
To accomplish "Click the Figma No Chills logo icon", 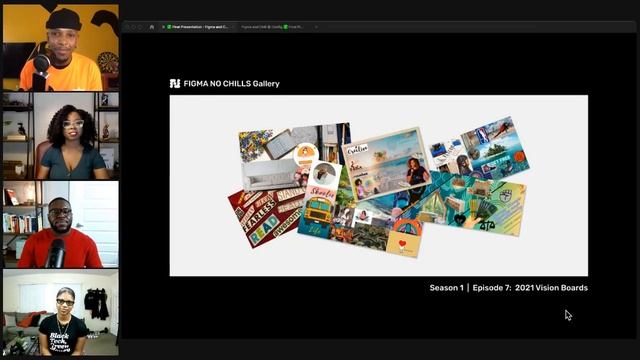I will [x=175, y=84].
